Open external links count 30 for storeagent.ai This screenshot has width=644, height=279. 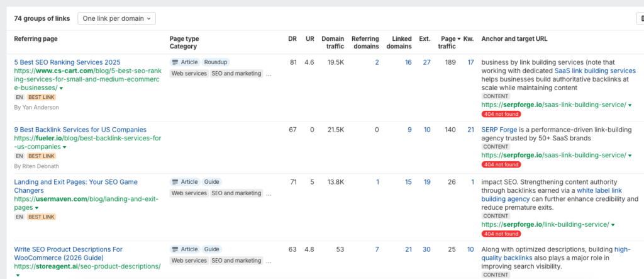(x=427, y=249)
